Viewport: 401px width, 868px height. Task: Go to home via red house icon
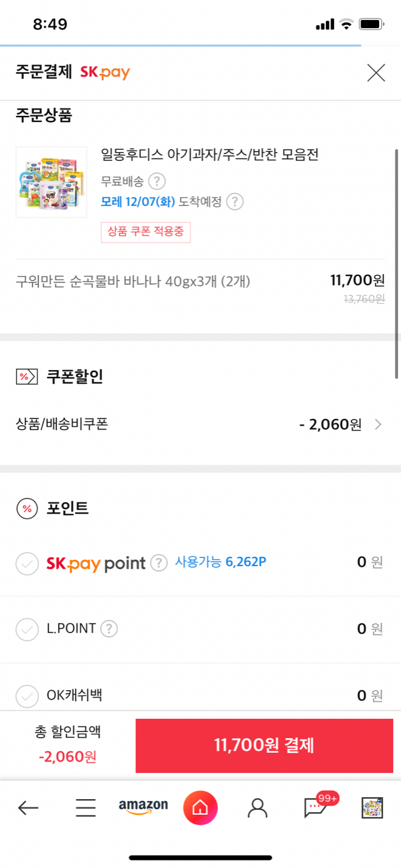click(x=200, y=808)
